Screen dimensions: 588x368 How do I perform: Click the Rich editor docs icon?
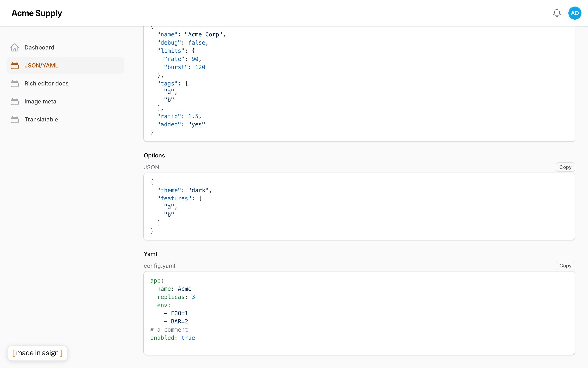click(15, 83)
